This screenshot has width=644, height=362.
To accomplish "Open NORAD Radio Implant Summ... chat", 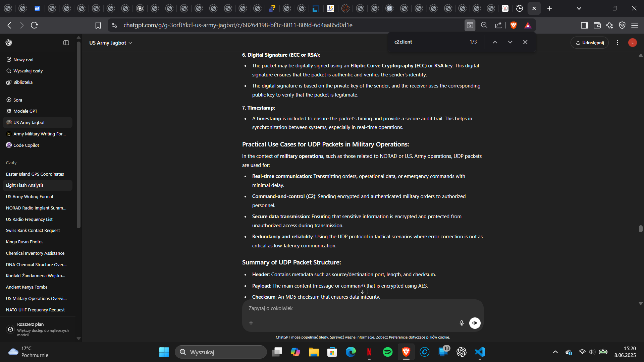I will coord(38,208).
